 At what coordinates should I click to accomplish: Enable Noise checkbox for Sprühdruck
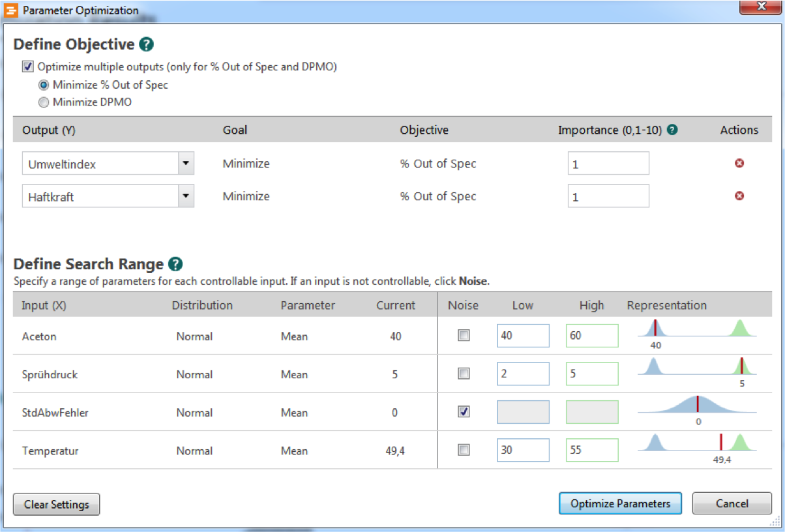464,374
